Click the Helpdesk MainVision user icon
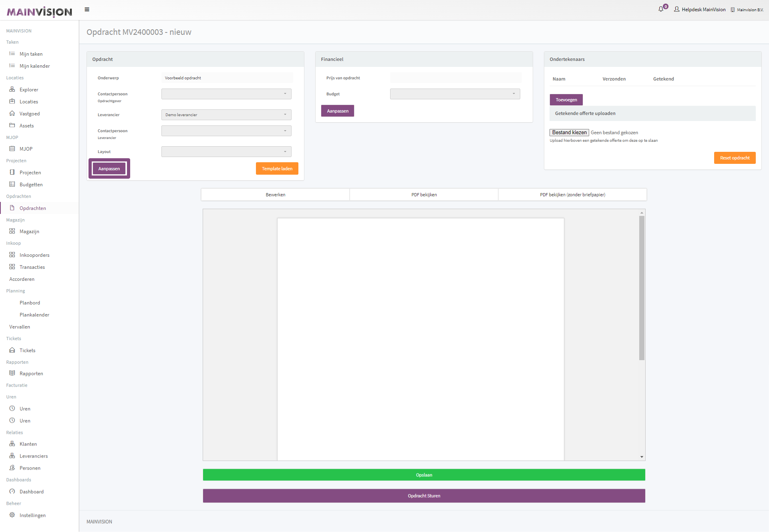 coord(677,9)
